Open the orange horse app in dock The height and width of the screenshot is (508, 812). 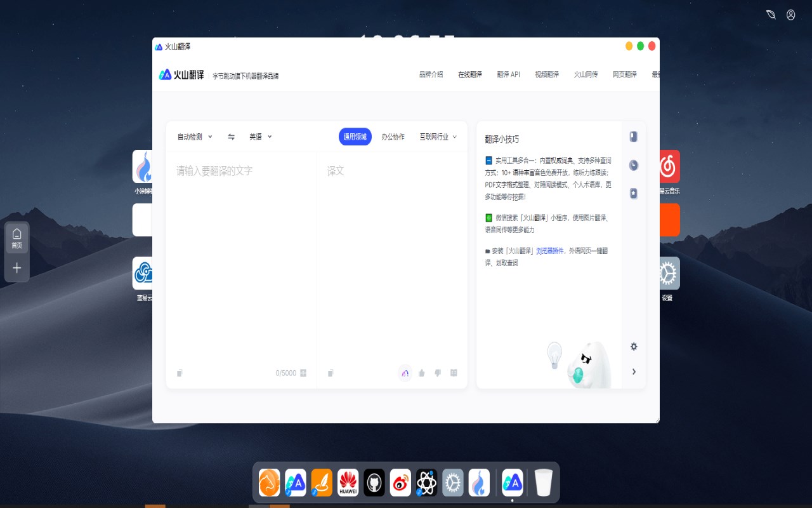[x=270, y=483]
